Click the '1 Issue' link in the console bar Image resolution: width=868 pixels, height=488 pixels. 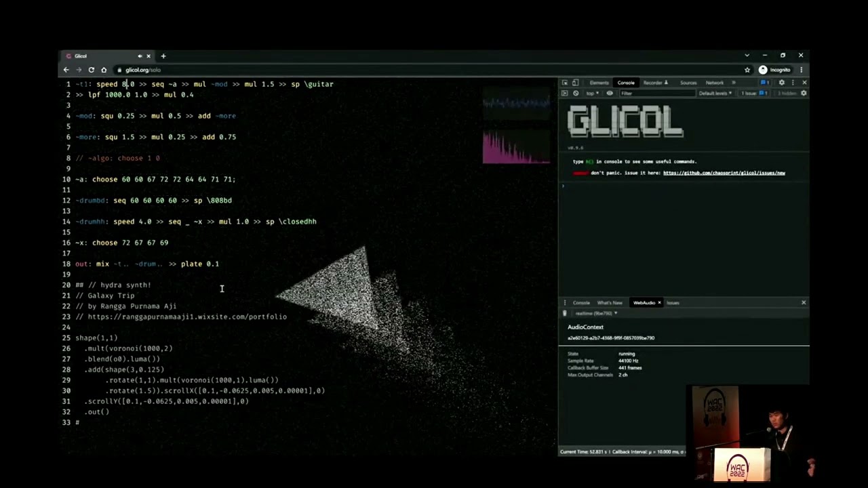(x=753, y=93)
